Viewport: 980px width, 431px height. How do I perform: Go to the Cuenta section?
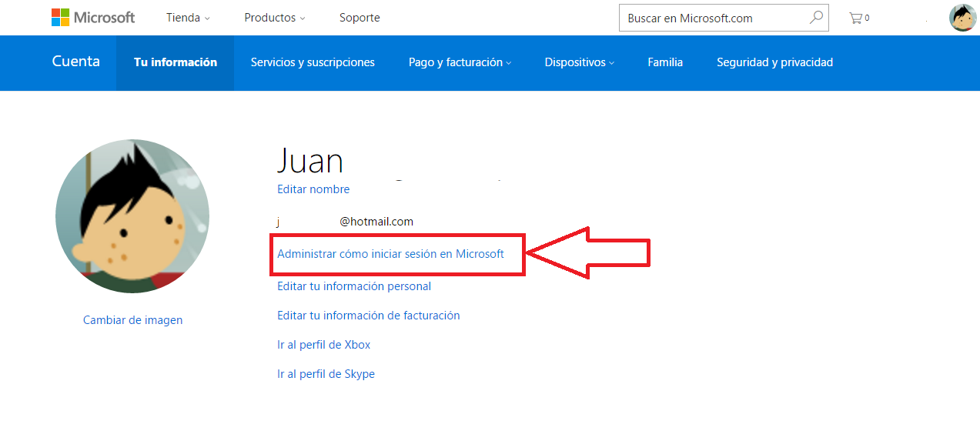(75, 62)
